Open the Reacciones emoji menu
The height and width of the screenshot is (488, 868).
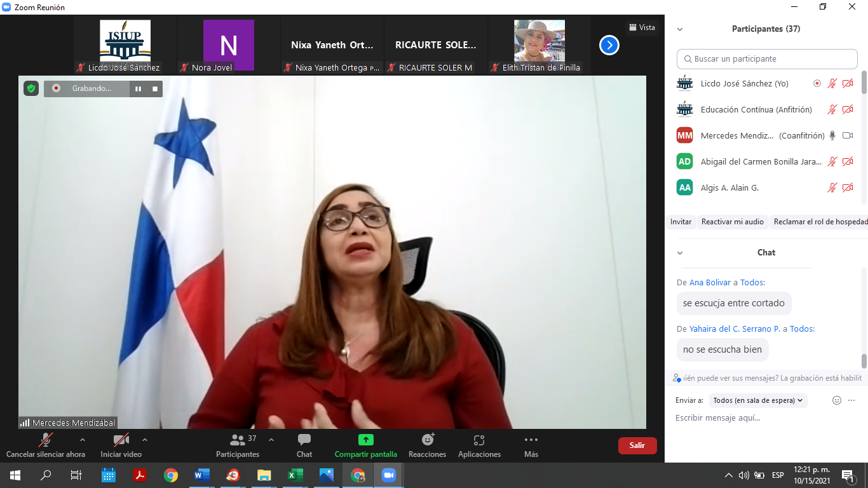coord(428,445)
